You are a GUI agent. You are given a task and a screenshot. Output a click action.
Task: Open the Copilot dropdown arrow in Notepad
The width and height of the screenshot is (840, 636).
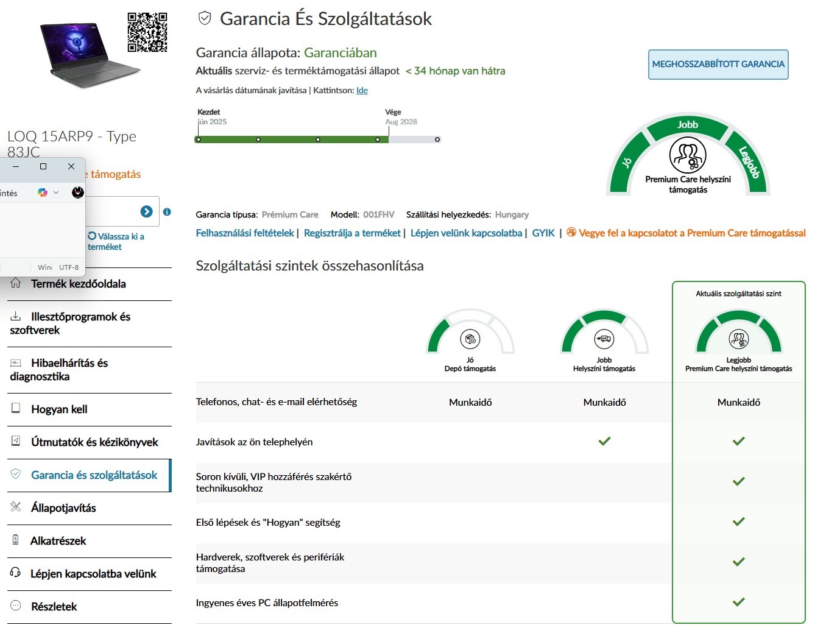pos(56,193)
